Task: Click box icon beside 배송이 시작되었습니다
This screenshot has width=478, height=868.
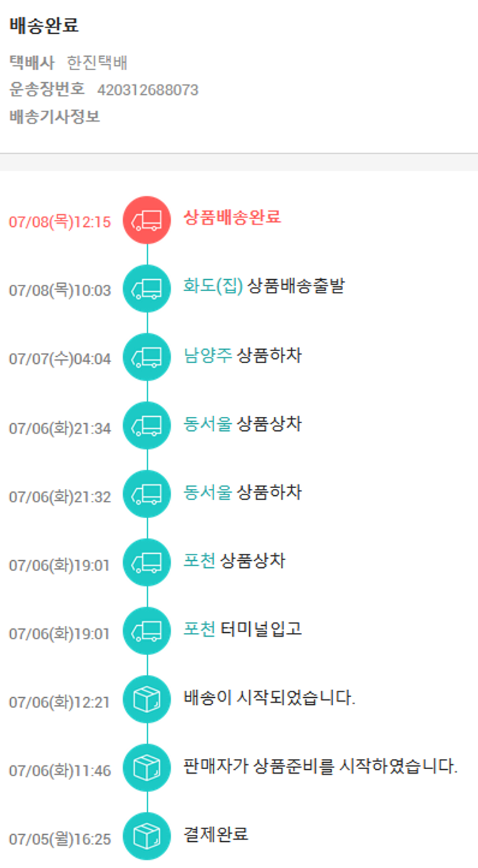Action: point(147,700)
